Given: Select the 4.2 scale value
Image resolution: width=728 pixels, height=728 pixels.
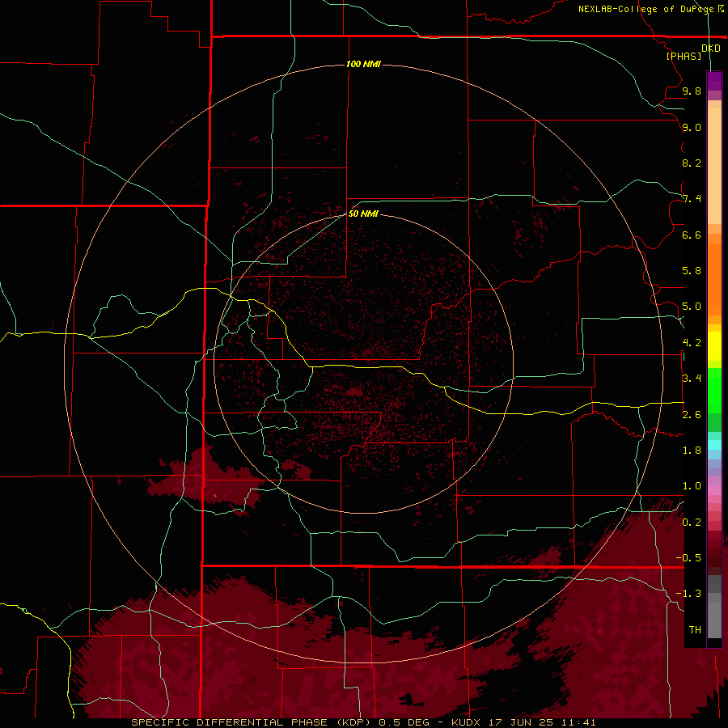Looking at the screenshot, I should click(692, 343).
